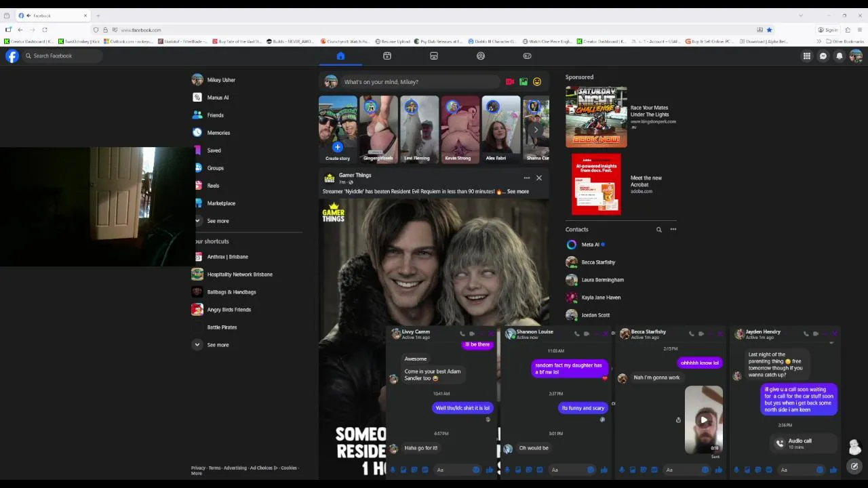Open Kevin Strong's story
Screen dimensions: 868x488
(460, 129)
